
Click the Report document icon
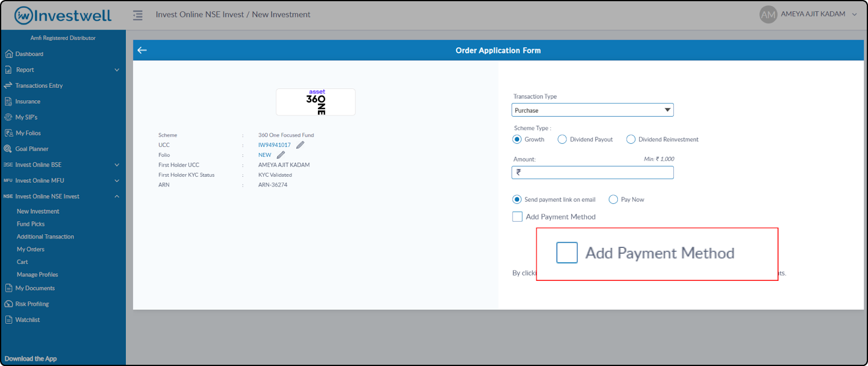(x=8, y=69)
